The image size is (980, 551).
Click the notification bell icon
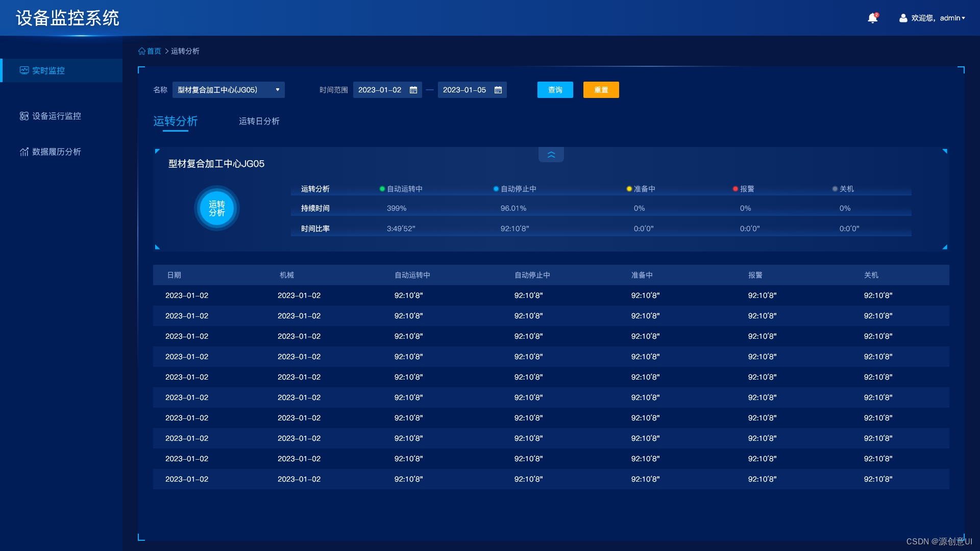coord(873,18)
